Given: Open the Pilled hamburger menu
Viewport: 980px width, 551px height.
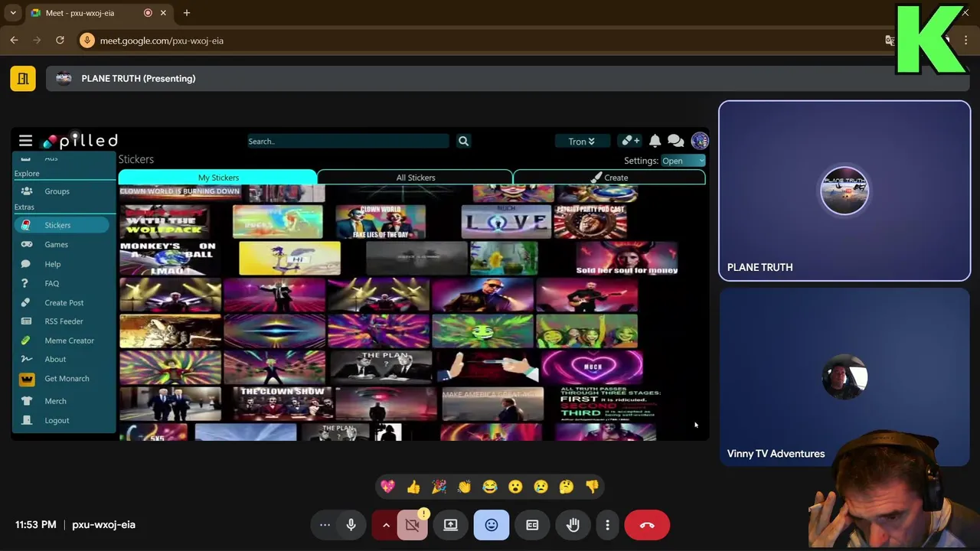Looking at the screenshot, I should [25, 141].
